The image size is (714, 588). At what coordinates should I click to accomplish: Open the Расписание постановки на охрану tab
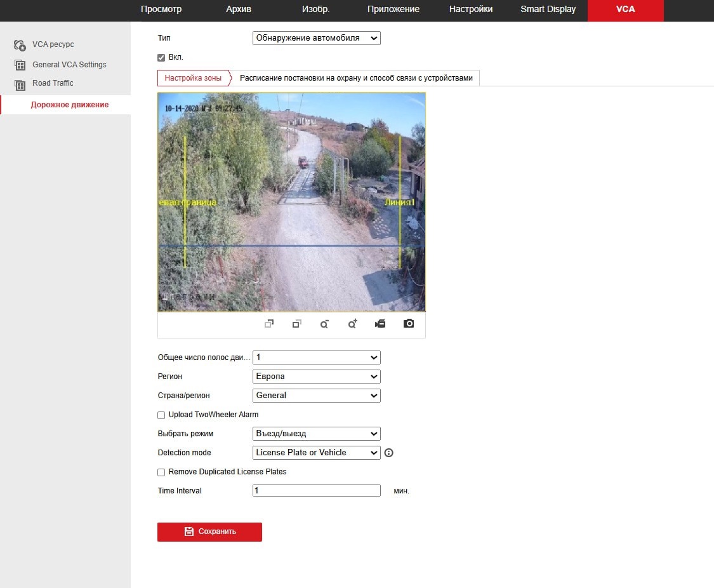pyautogui.click(x=356, y=78)
